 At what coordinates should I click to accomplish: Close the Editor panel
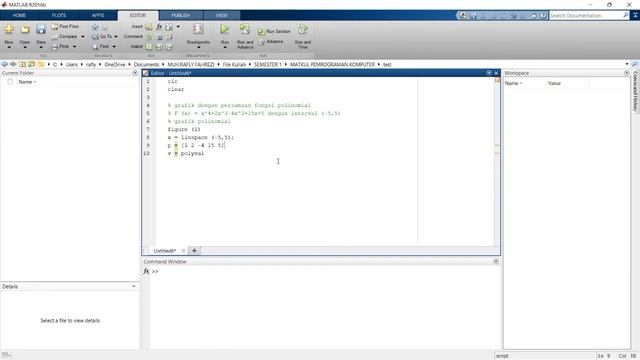pyautogui.click(x=496, y=73)
